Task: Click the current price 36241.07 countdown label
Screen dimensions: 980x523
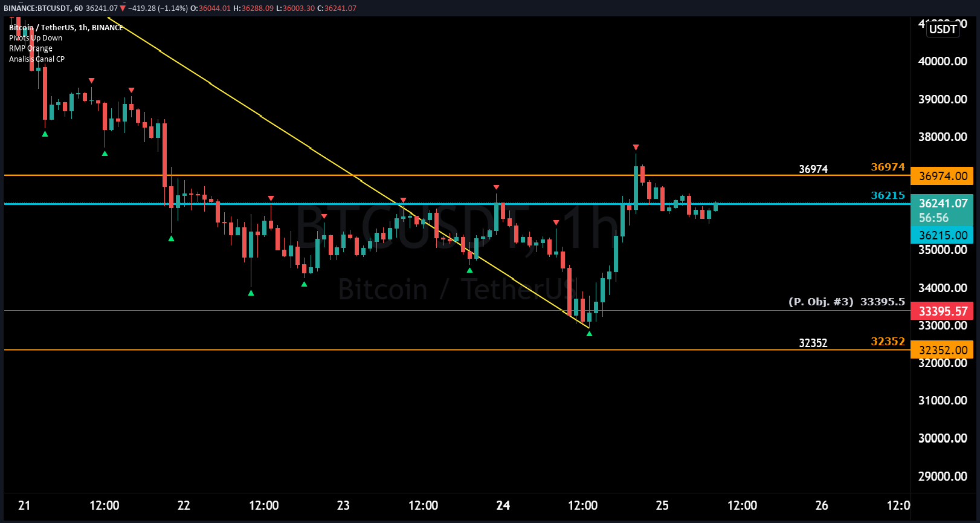Action: pyautogui.click(x=942, y=210)
